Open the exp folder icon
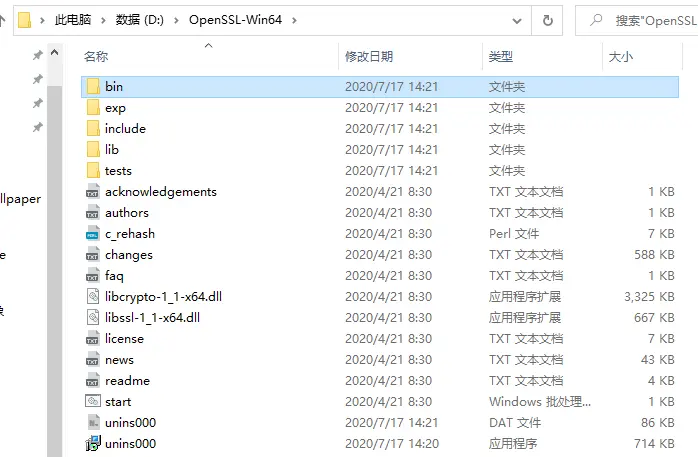This screenshot has width=698, height=457. [x=93, y=107]
